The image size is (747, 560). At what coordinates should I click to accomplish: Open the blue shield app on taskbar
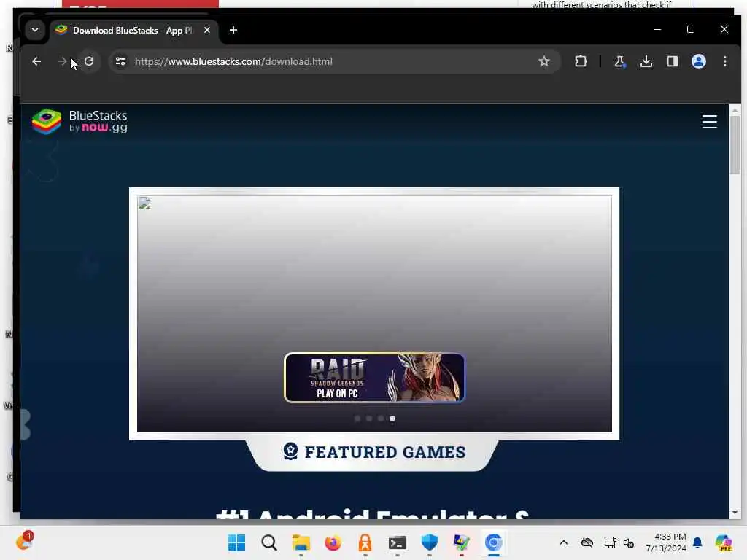pyautogui.click(x=430, y=542)
